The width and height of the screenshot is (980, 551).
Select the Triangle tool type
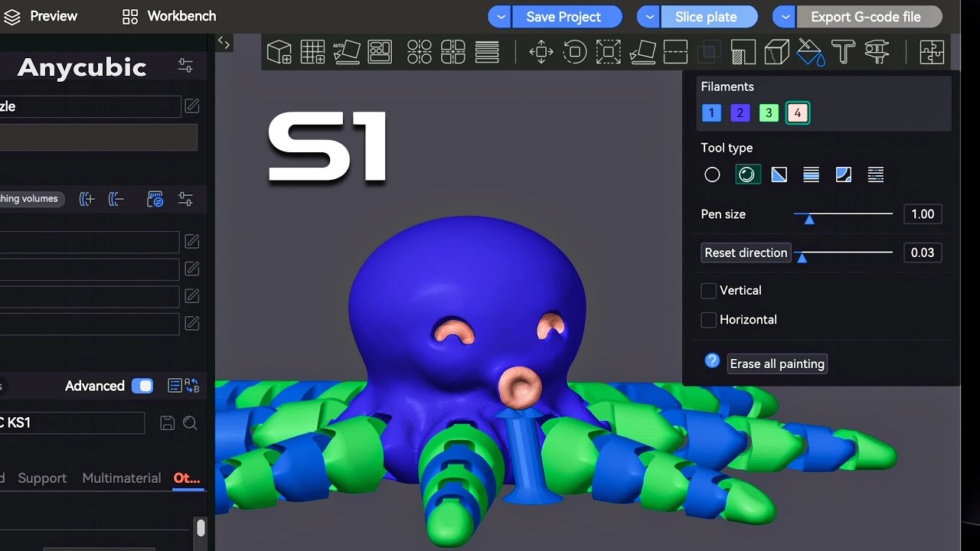779,174
